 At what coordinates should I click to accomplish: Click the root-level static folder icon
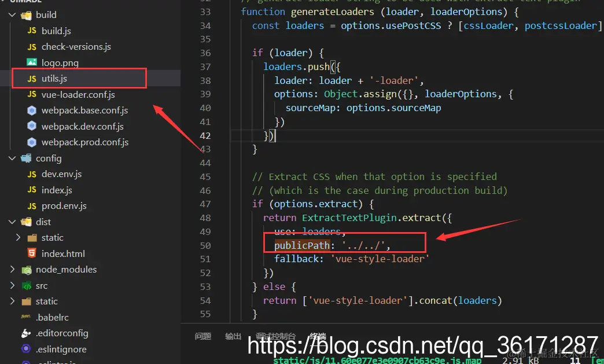click(26, 302)
